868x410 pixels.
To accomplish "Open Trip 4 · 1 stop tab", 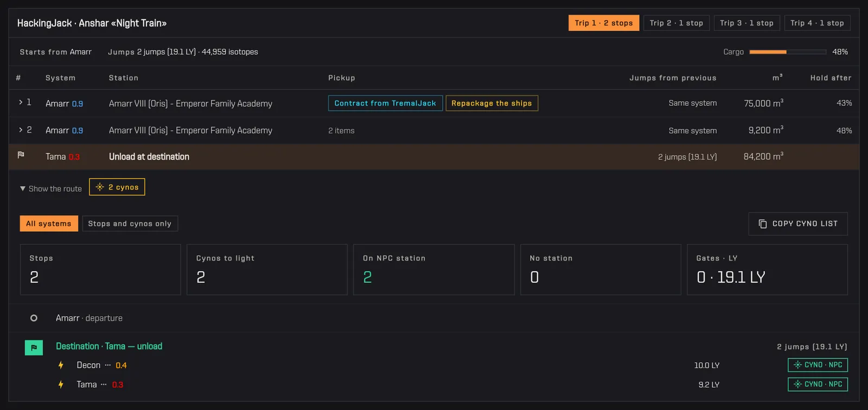I will [817, 23].
